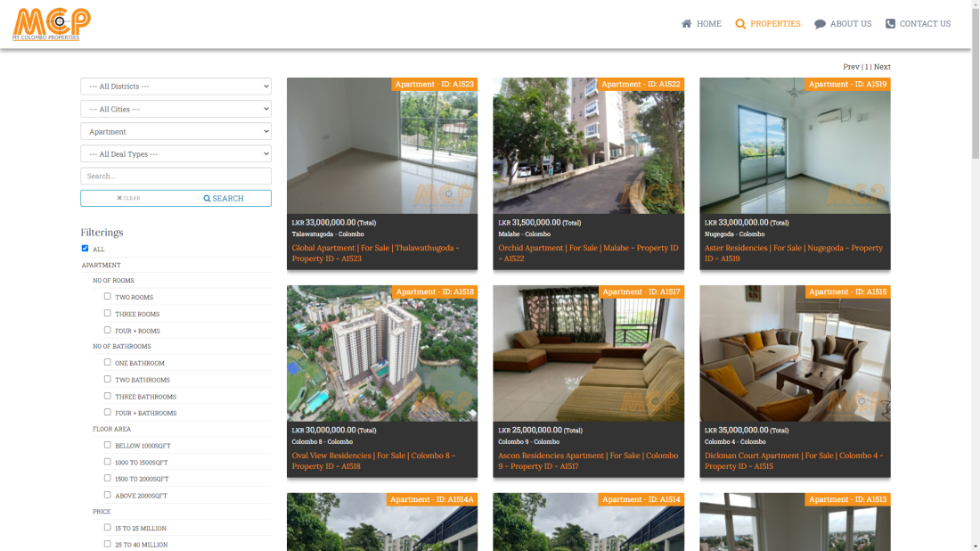The width and height of the screenshot is (980, 551).
Task: Click the SEARCH button
Action: tap(223, 198)
